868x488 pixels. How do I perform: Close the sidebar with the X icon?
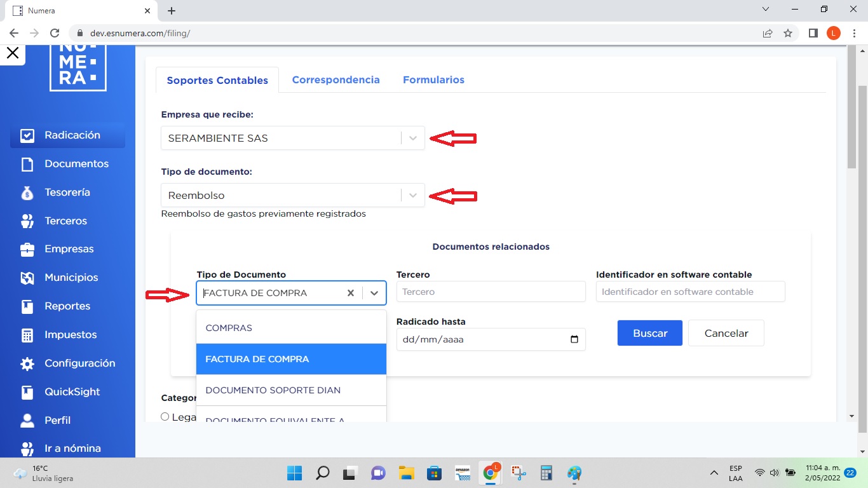point(12,53)
